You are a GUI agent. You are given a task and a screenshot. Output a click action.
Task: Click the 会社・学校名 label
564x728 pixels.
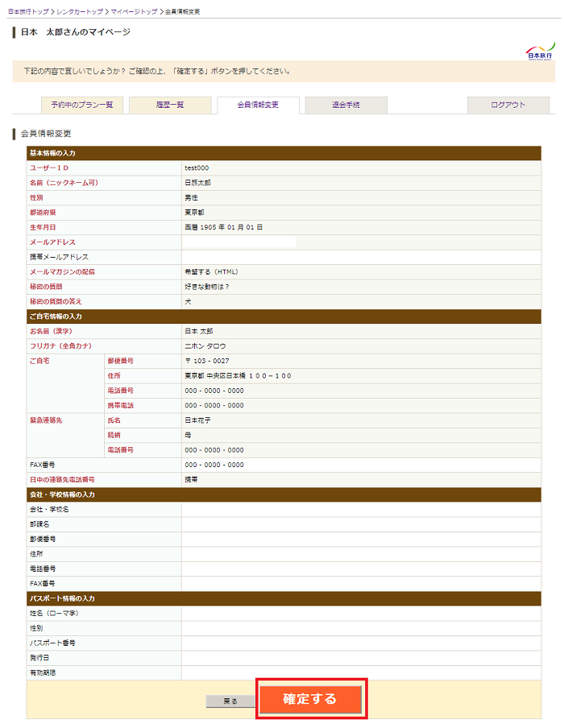coord(49,510)
